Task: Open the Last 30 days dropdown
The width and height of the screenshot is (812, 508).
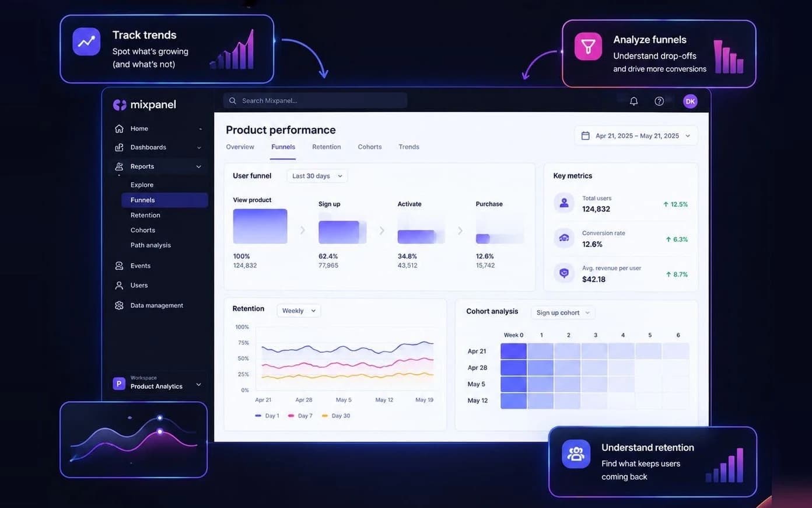Action: (x=317, y=176)
